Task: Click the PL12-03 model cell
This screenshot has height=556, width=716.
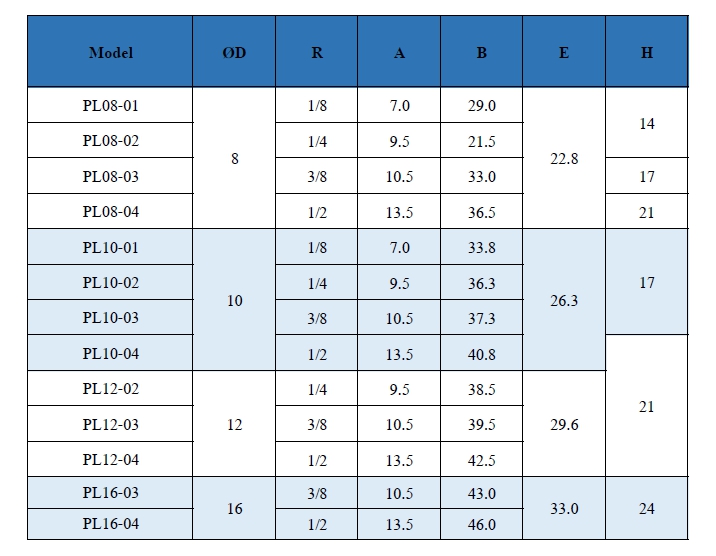Action: click(110, 425)
